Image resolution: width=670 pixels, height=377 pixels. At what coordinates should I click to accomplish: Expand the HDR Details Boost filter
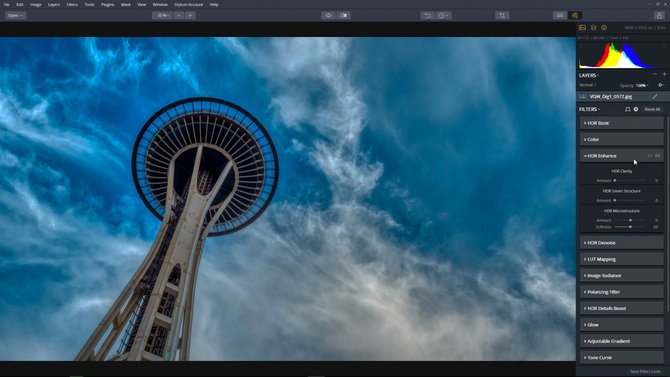point(622,308)
